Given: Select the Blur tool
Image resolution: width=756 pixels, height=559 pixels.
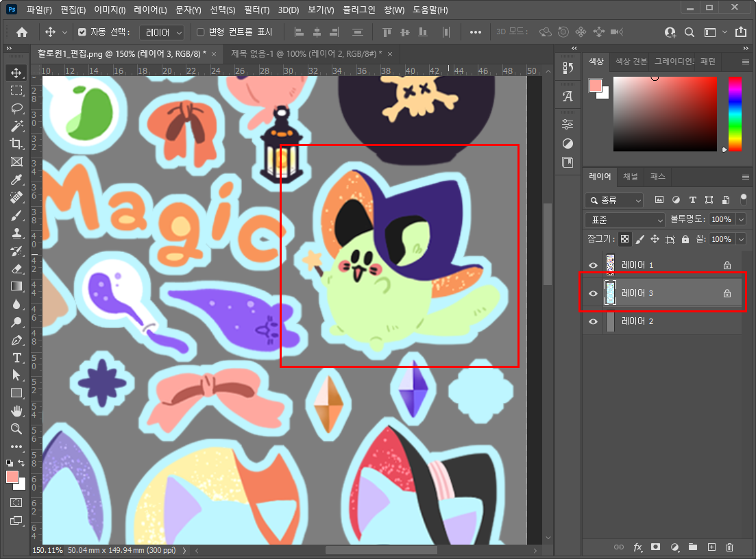Looking at the screenshot, I should tap(16, 304).
